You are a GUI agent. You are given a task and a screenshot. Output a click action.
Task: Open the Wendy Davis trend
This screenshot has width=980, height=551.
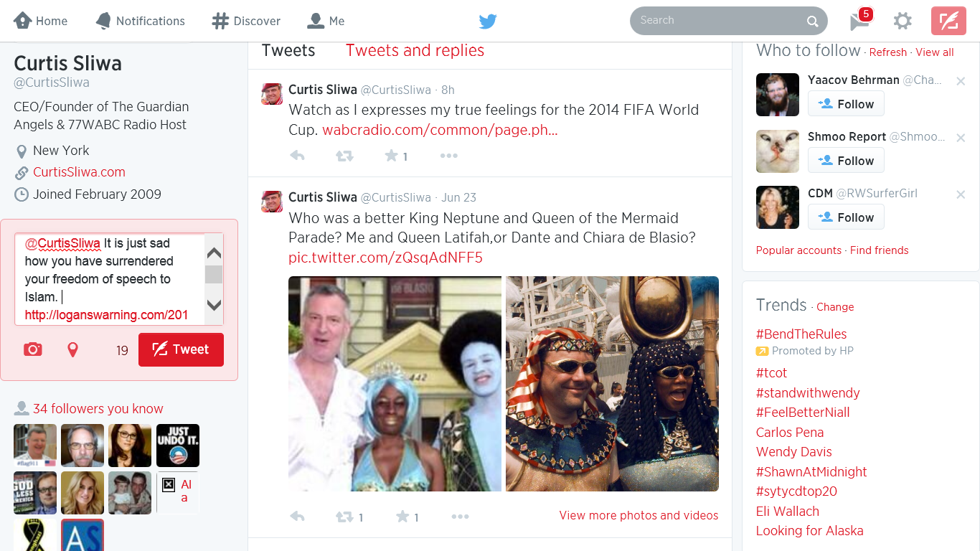[x=794, y=452]
